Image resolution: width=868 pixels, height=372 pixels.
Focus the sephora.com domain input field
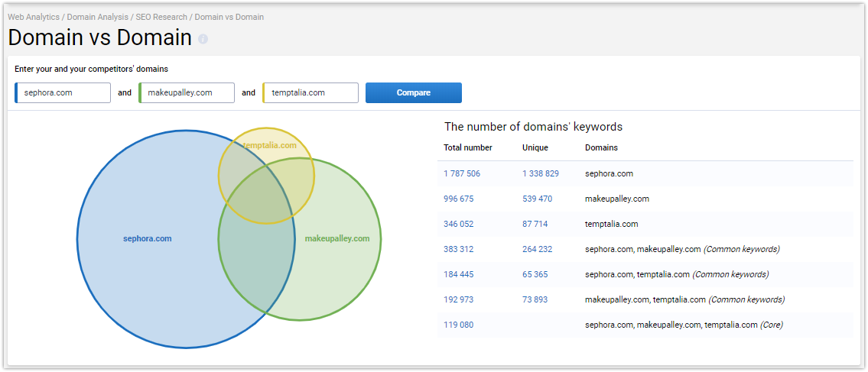click(63, 93)
